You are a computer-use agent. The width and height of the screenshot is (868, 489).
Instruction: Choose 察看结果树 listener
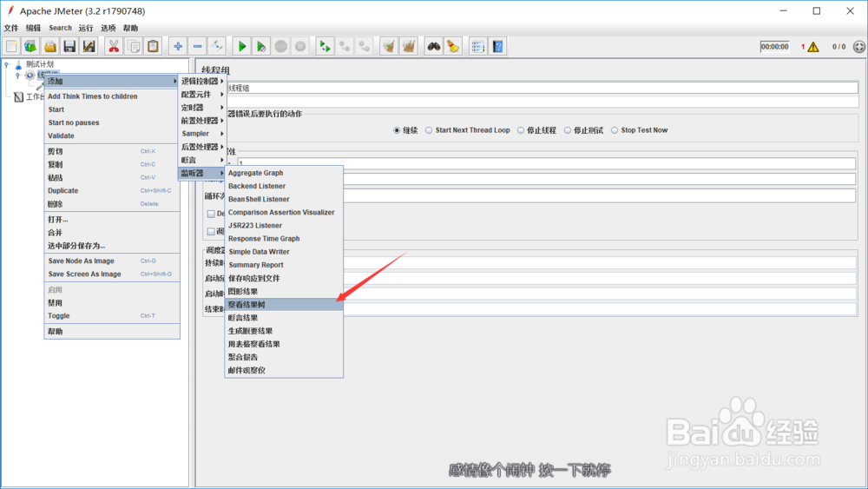coord(284,305)
